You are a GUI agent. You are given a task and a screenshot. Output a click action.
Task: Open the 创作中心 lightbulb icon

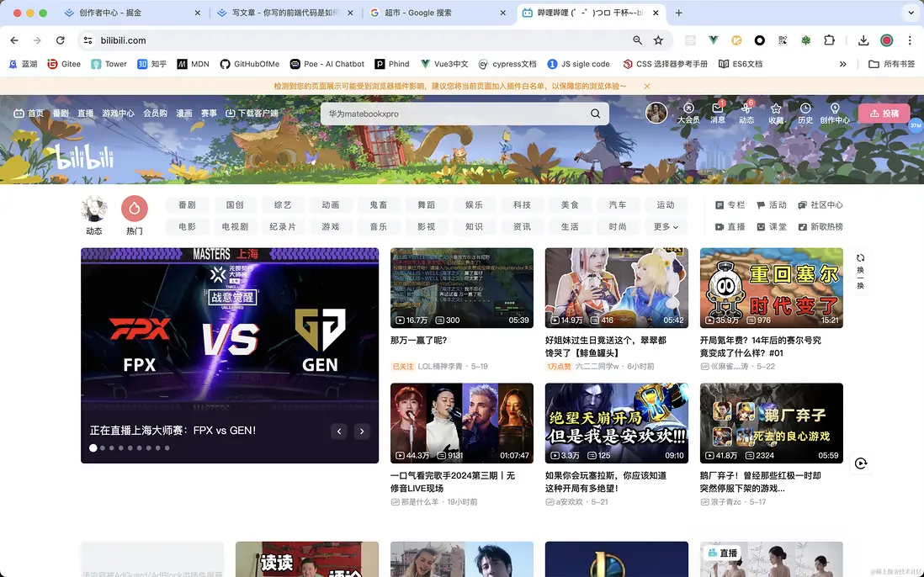coord(835,113)
